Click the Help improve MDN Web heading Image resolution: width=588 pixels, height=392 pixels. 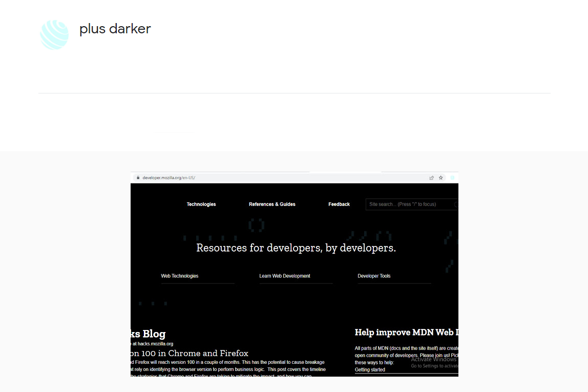point(407,333)
